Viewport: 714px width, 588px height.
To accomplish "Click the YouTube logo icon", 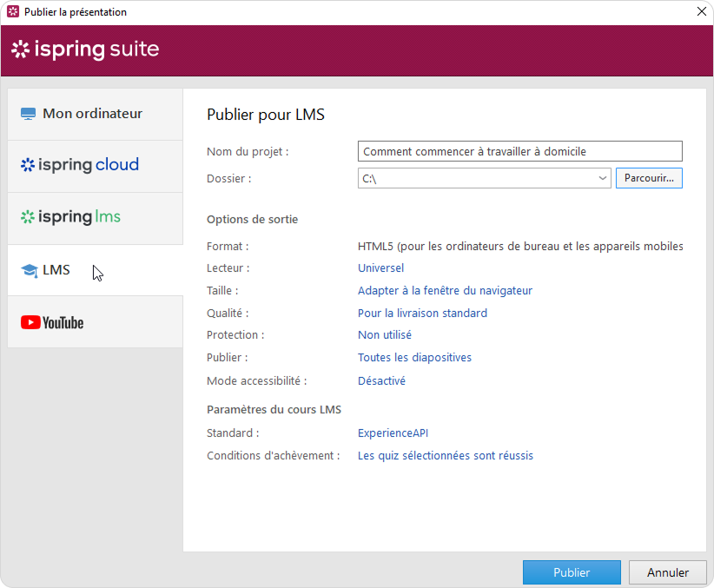I will click(52, 322).
